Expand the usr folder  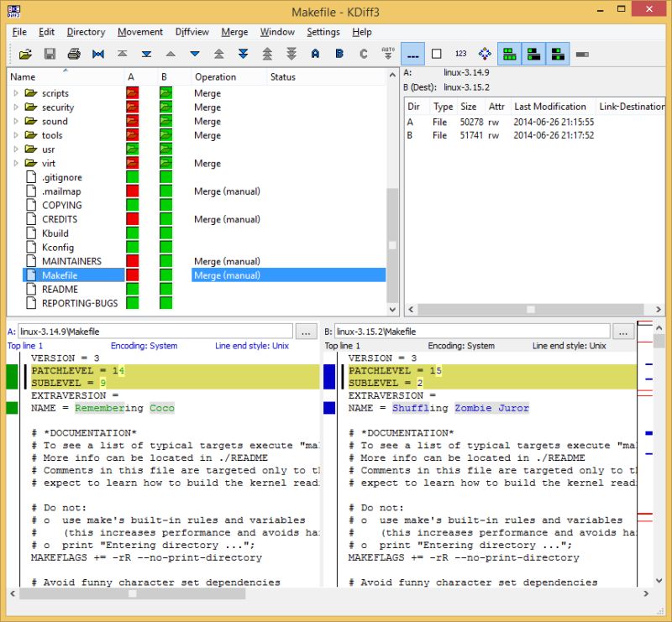pos(16,149)
